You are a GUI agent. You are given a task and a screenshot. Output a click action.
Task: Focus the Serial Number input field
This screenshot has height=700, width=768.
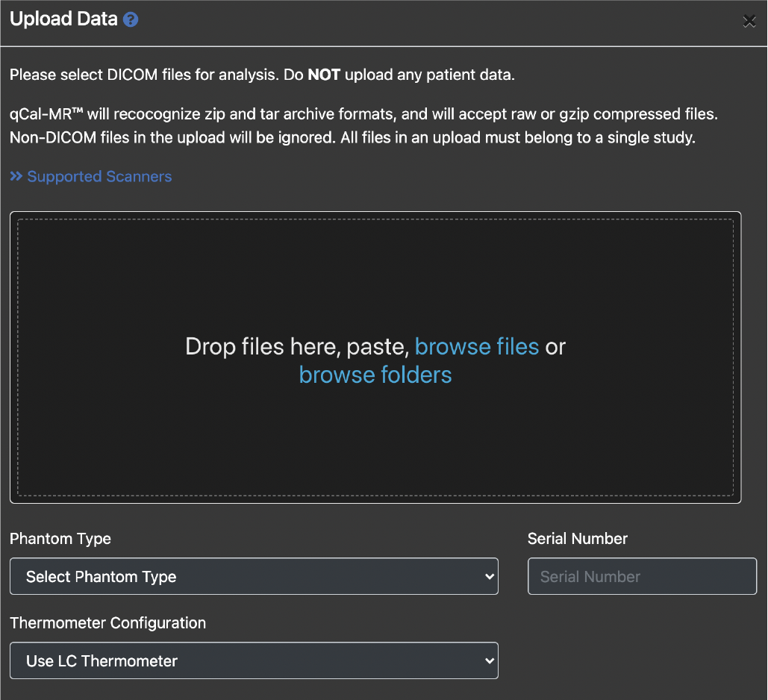tap(642, 577)
